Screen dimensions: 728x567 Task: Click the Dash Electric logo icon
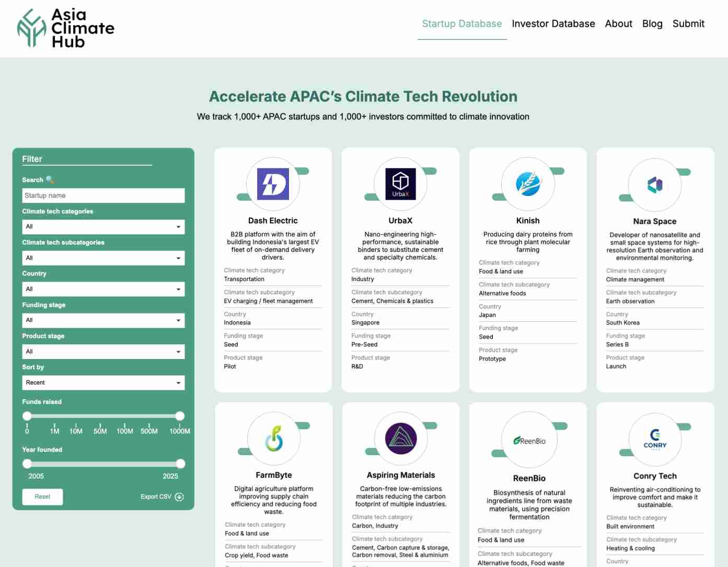coord(273,184)
